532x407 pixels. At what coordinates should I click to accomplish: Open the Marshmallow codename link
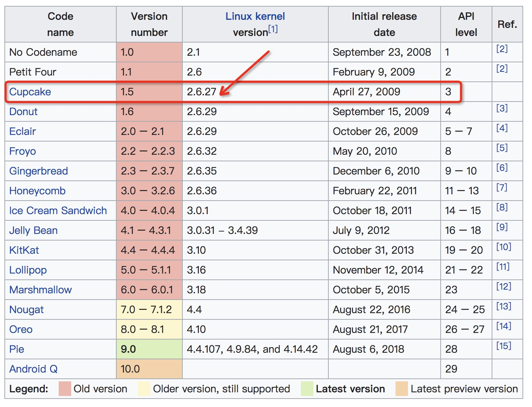point(40,290)
